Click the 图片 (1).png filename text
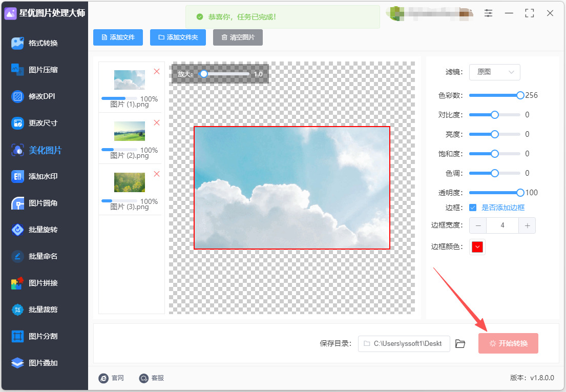This screenshot has width=566, height=392. pyautogui.click(x=130, y=105)
